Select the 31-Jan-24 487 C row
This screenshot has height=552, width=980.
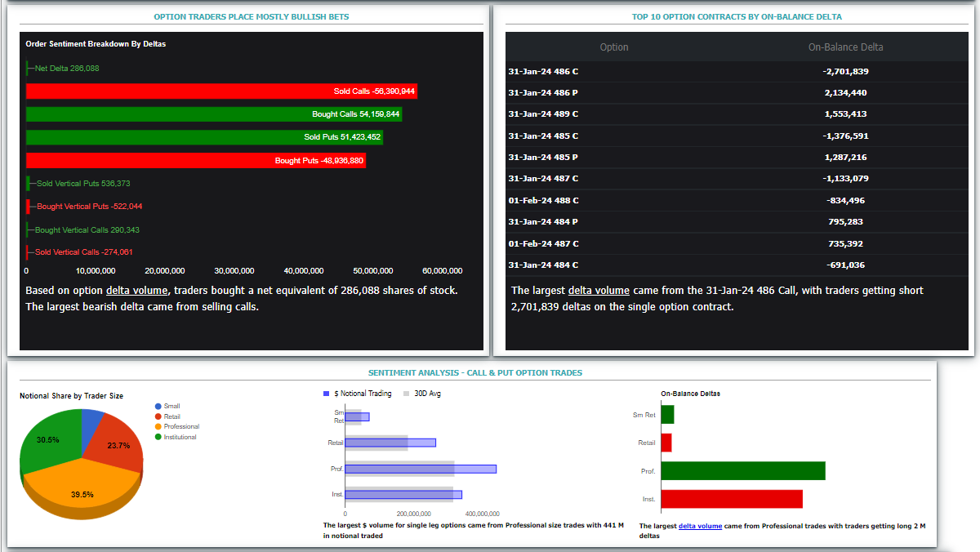click(737, 179)
